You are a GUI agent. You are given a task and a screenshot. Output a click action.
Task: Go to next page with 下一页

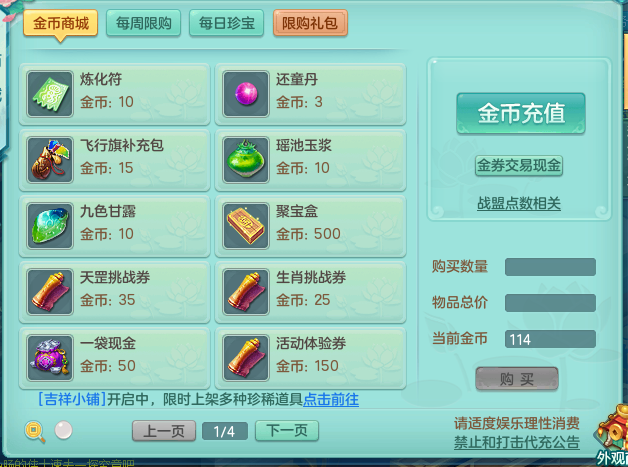[287, 431]
